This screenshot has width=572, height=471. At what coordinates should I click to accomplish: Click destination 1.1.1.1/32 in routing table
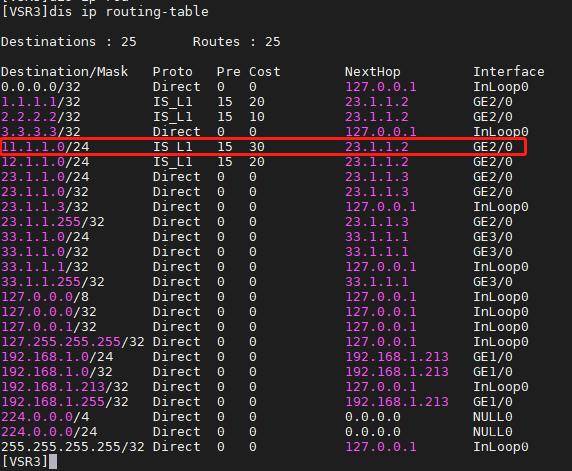tap(41, 102)
